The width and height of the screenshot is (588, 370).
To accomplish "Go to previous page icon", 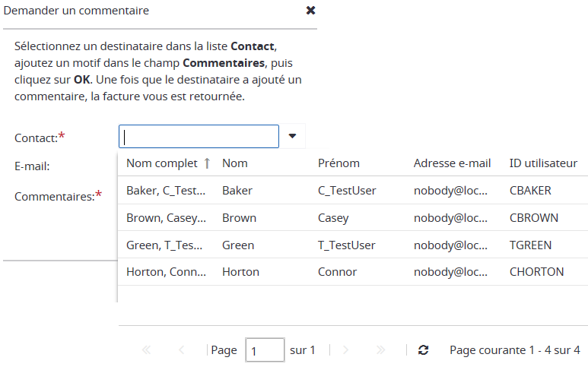I will coord(181,350).
